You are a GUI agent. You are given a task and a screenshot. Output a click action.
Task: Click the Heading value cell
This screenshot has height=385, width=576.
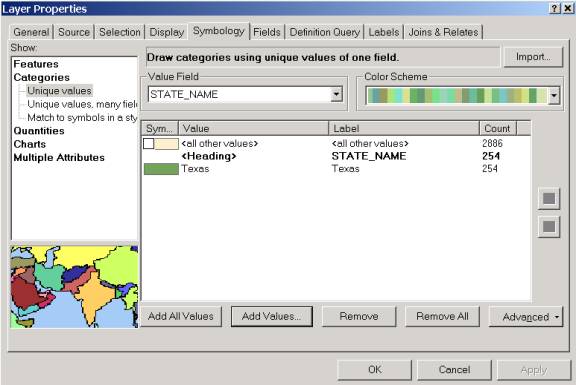point(209,156)
